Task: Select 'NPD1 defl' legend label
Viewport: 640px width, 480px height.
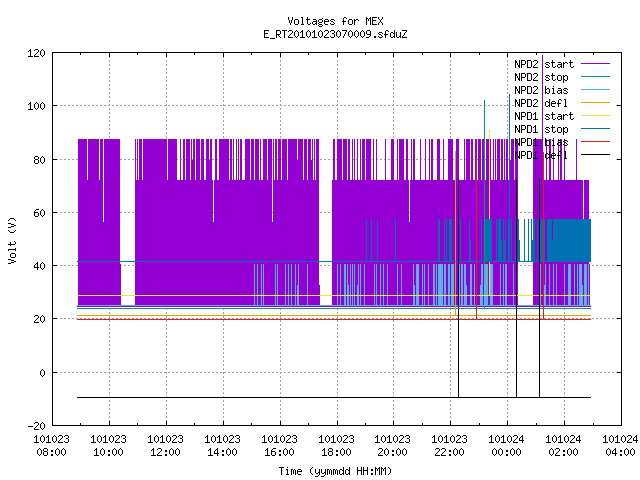Action: [541, 156]
